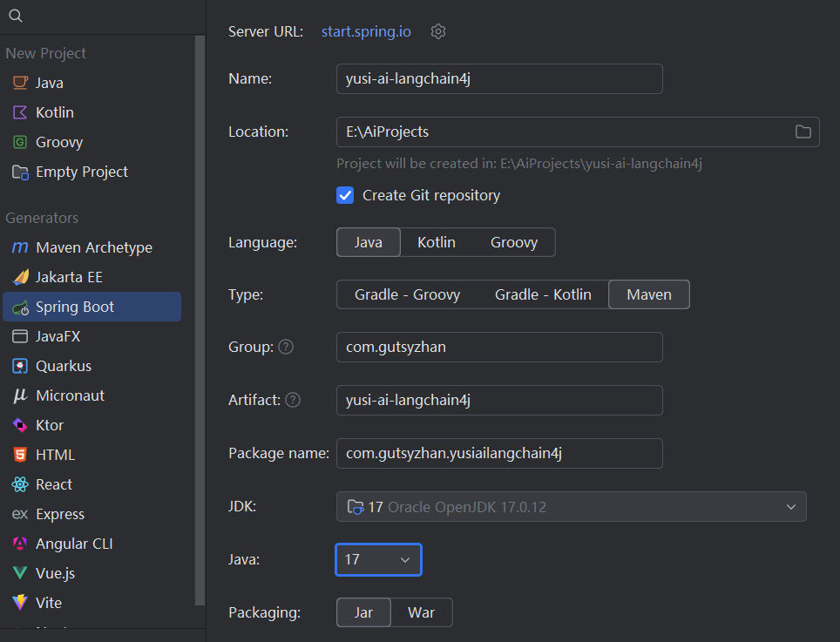Select Maven Archetype generator
The width and height of the screenshot is (840, 642).
pyautogui.click(x=93, y=247)
